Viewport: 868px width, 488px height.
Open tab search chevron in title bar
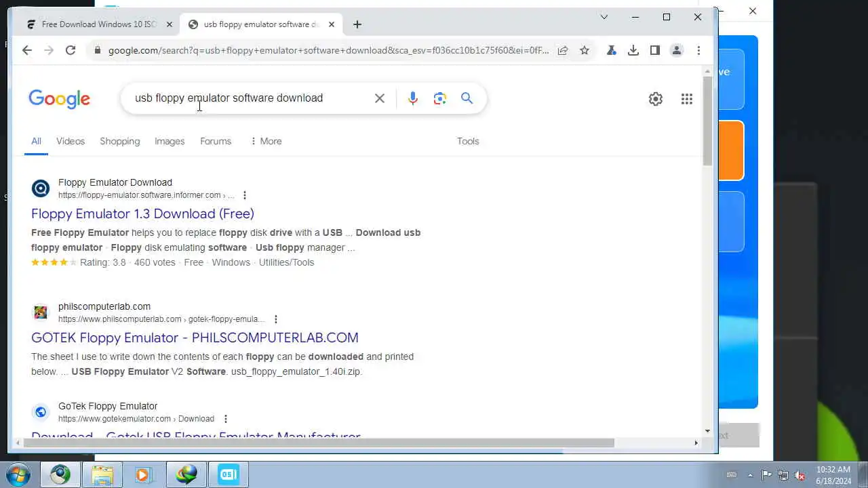pos(604,17)
